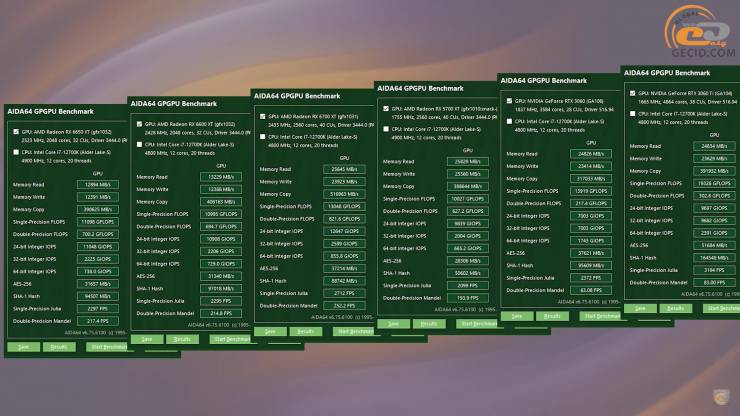This screenshot has width=740, height=416.
Task: Select Single-Precision Julia value in RX 6600 XT window
Action: click(x=221, y=301)
